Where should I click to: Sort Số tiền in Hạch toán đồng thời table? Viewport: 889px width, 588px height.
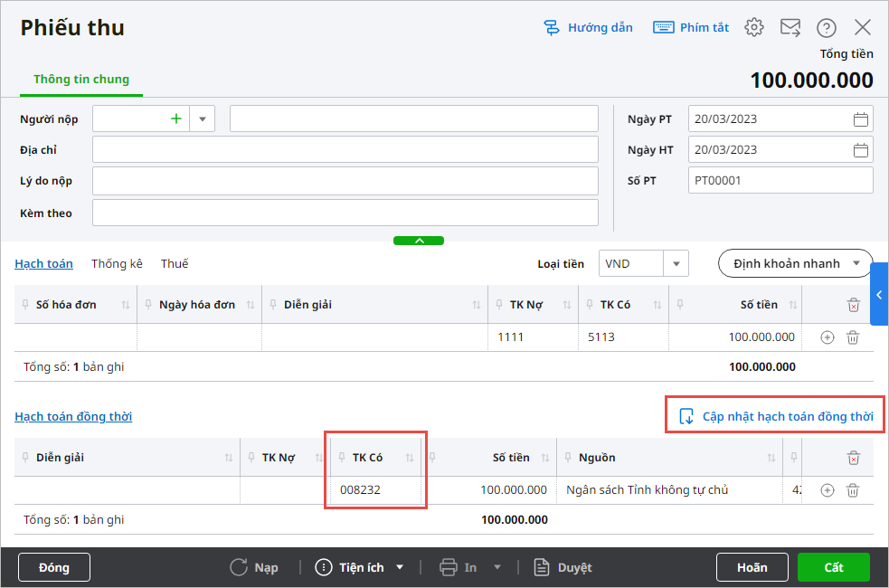545,458
